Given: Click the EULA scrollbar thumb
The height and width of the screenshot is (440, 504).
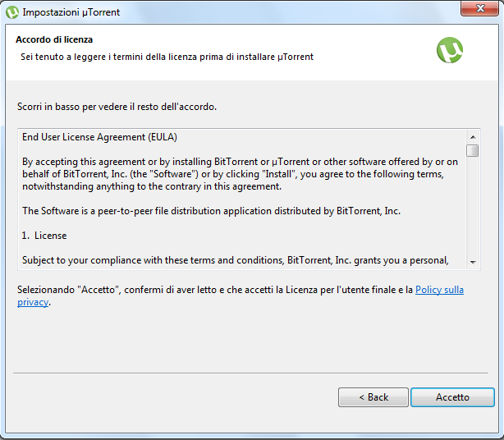Looking at the screenshot, I should pyautogui.click(x=473, y=151).
